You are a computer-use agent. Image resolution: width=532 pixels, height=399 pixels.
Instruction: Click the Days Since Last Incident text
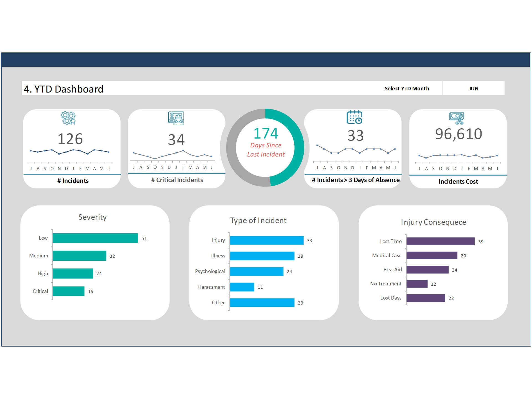click(266, 150)
